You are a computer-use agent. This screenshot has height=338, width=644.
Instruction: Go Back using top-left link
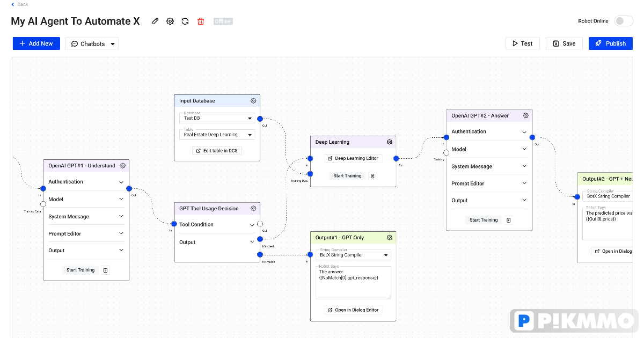pyautogui.click(x=20, y=4)
